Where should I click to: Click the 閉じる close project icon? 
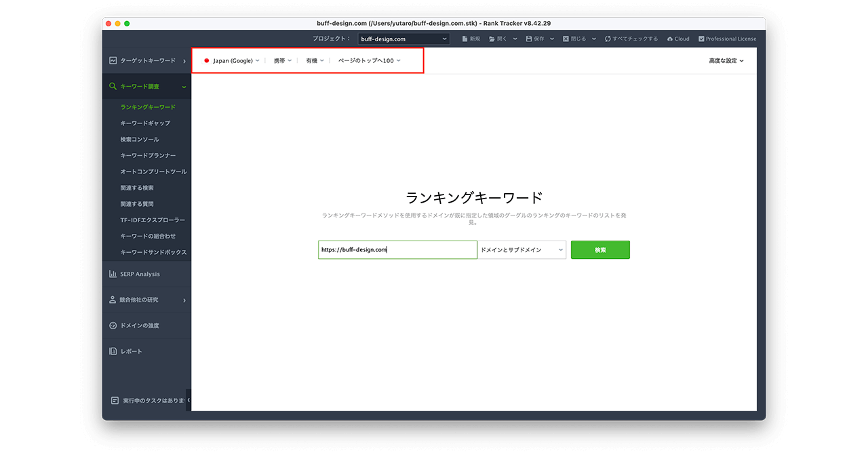[x=566, y=39]
